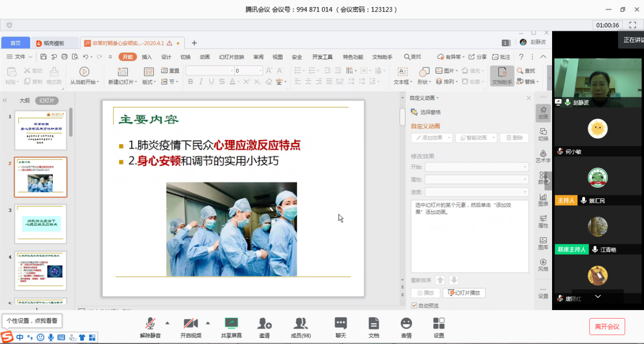644x344 pixels.
Task: Add a new document tab with plus button
Action: point(194,43)
